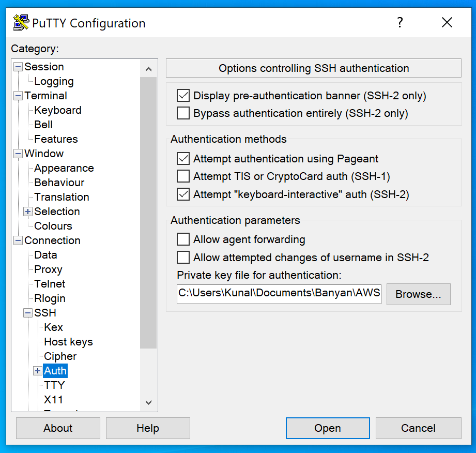The width and height of the screenshot is (476, 453).
Task: Enable Attempt TIS or CryptoCard auth
Action: [x=183, y=176]
